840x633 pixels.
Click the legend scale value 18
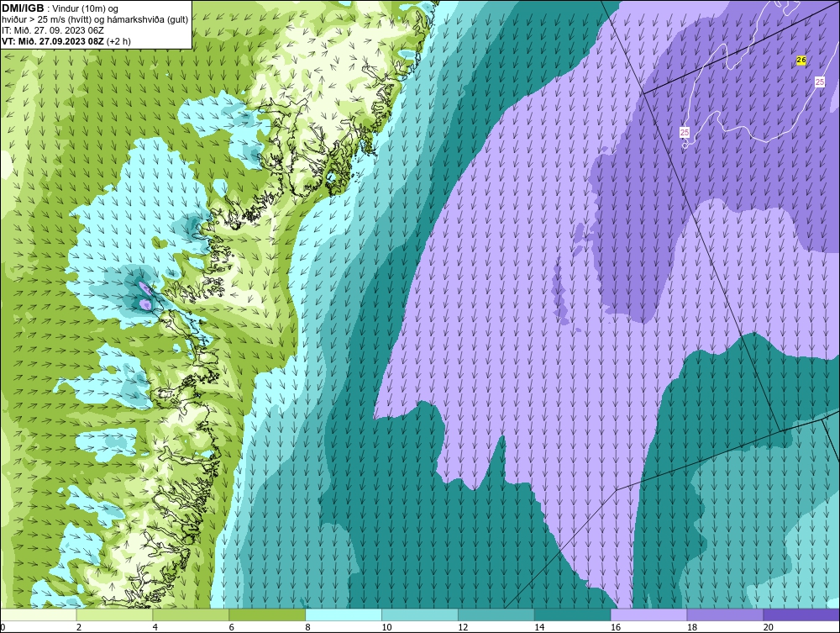(x=692, y=627)
